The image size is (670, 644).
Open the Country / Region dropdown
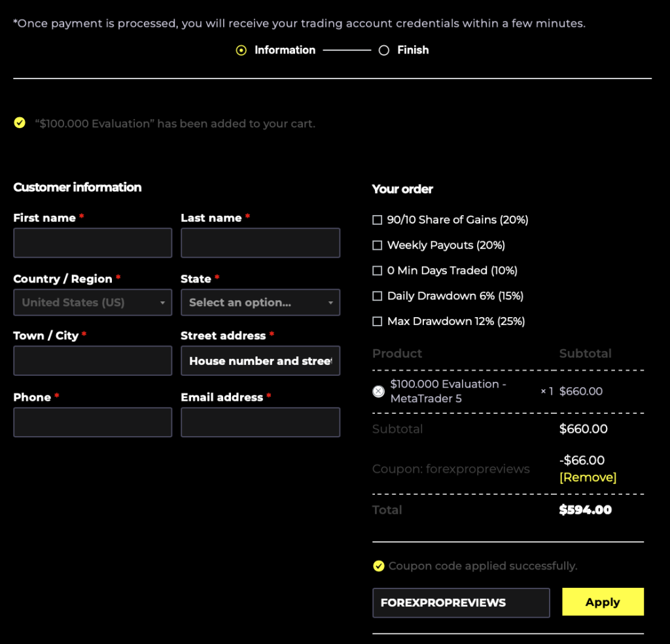[x=93, y=302]
